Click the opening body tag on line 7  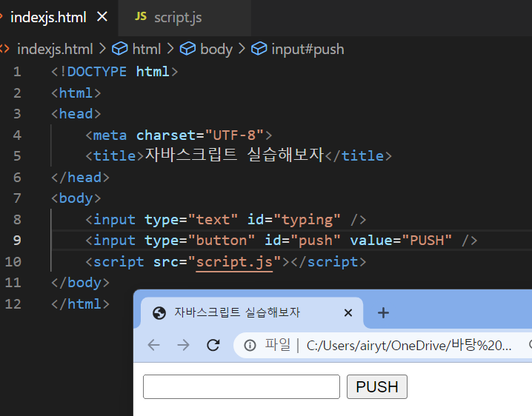point(76,198)
